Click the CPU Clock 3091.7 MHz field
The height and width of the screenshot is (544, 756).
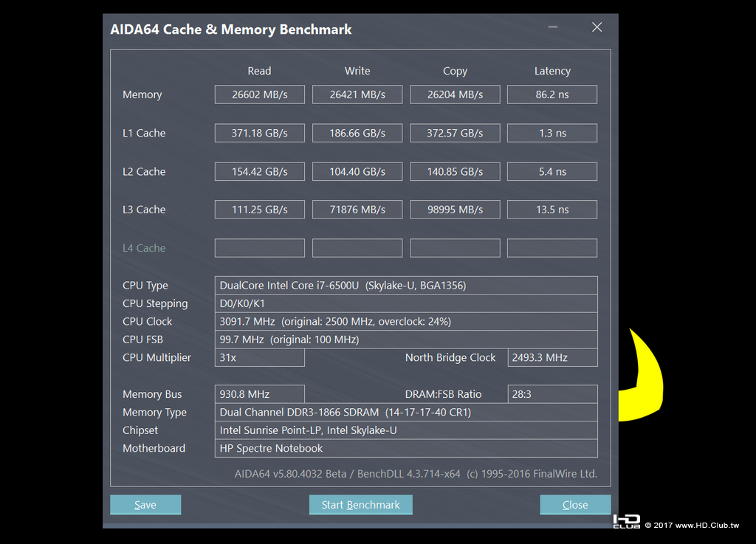pos(406,321)
